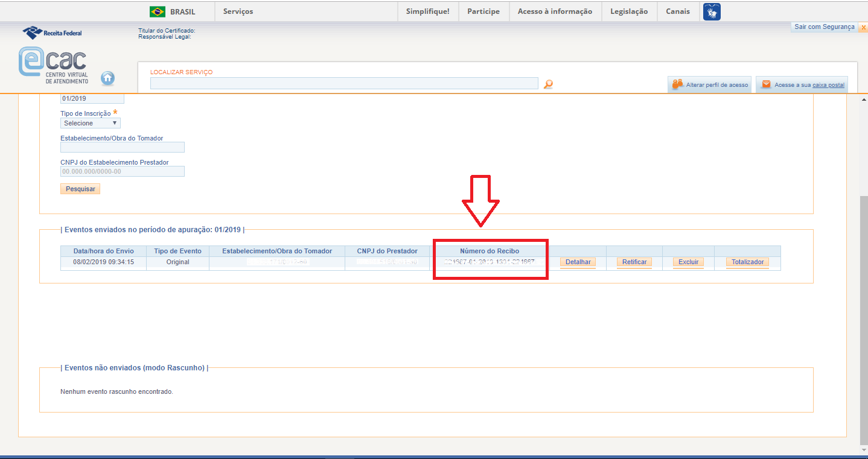Click the mailbox envelope icon
Screen dimensions: 868x459
(x=766, y=84)
